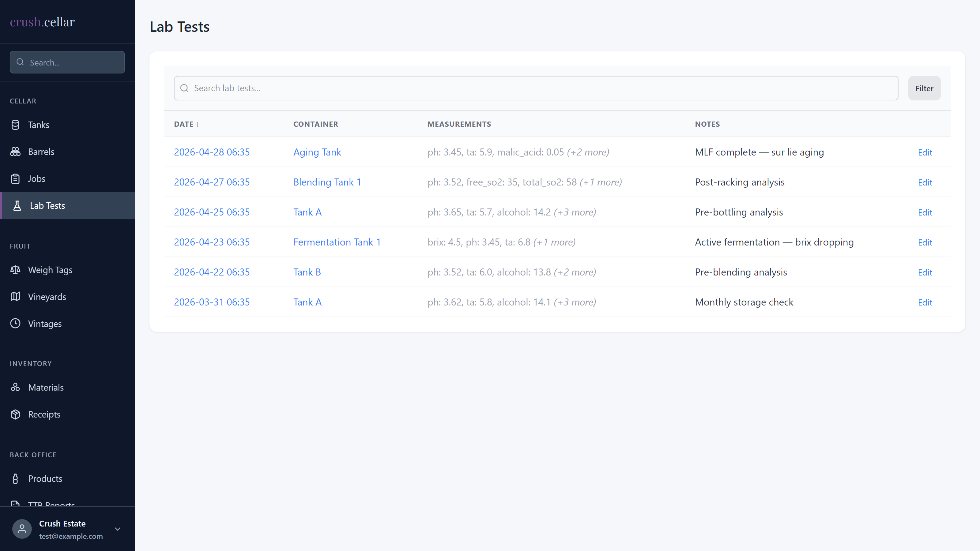Viewport: 980px width, 551px height.
Task: Edit the Tank B lab test
Action: tap(925, 273)
